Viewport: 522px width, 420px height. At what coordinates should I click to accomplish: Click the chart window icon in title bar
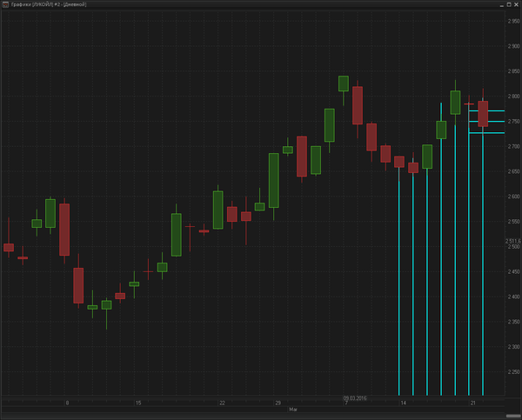[x=5, y=4]
